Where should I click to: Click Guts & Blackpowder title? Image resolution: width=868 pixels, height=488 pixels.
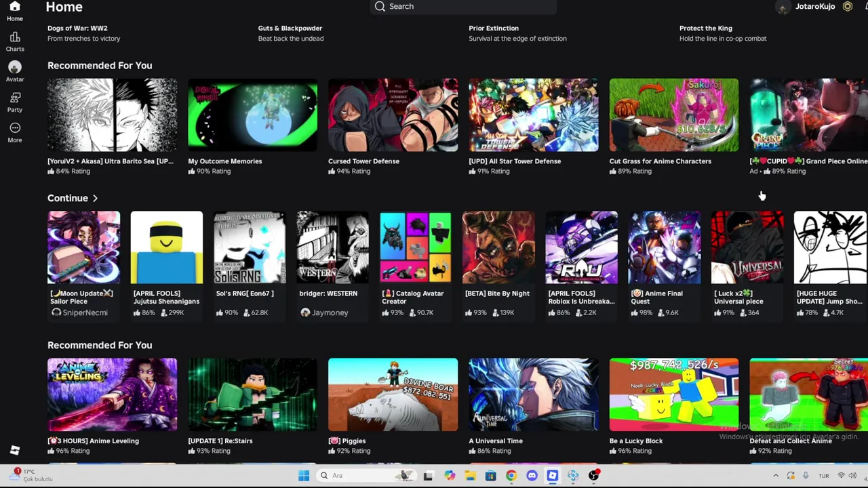[290, 28]
